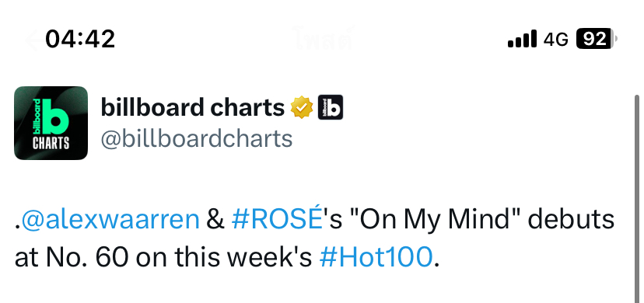Tap the gold verified checkmark badge
This screenshot has width=644, height=303.
302,107
